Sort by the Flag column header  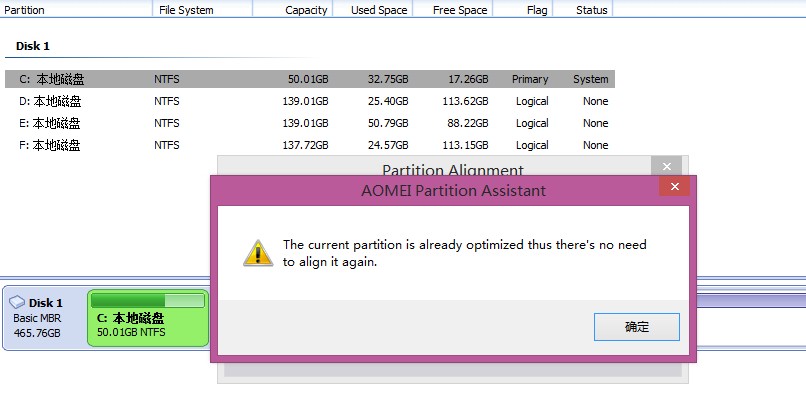coord(523,10)
